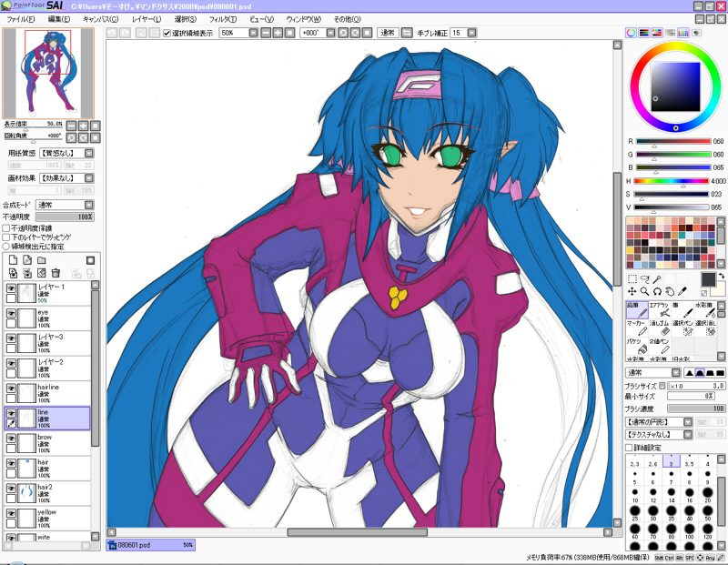Pick the hand pan tool
This screenshot has width=728, height=565.
[670, 291]
